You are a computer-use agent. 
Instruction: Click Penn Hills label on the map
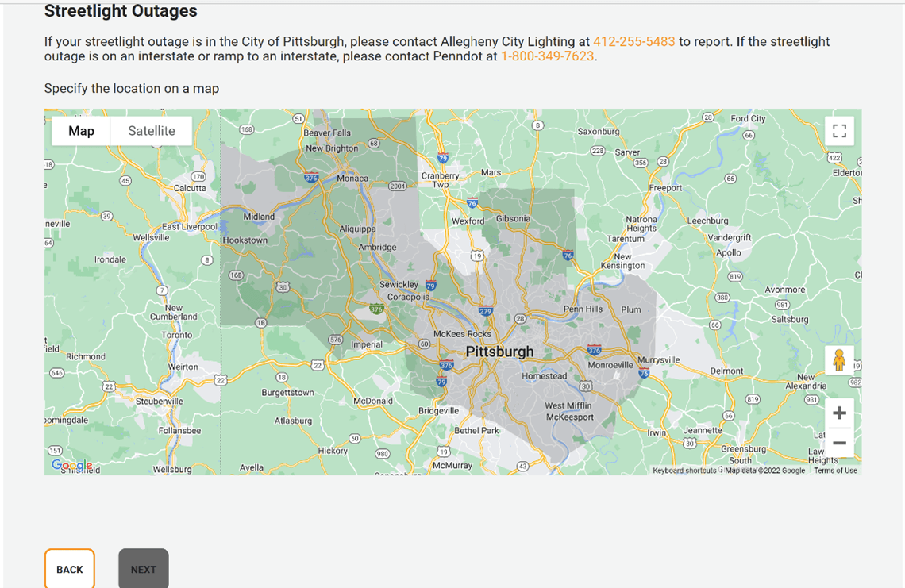[x=583, y=309]
